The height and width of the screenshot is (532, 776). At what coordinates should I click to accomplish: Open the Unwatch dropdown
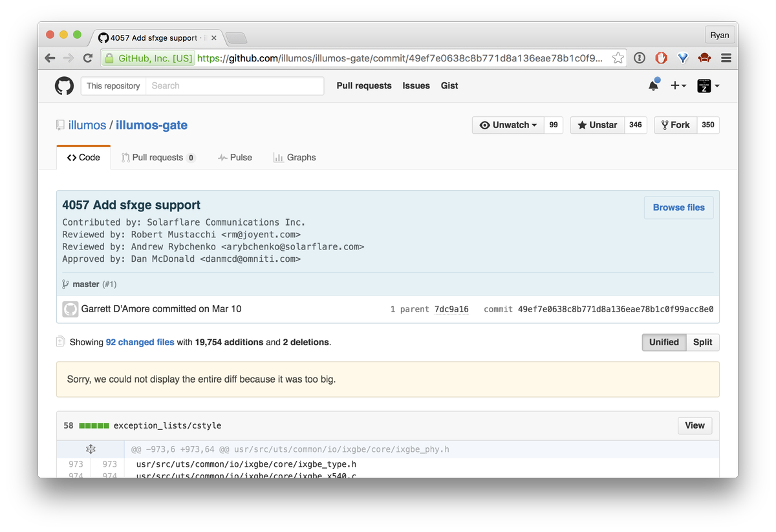click(508, 125)
